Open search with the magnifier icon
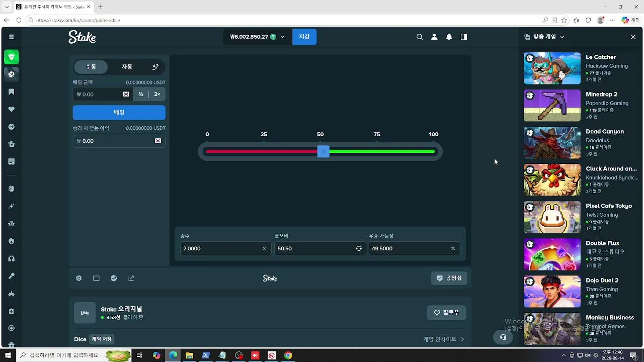This screenshot has height=362, width=644. point(419,37)
